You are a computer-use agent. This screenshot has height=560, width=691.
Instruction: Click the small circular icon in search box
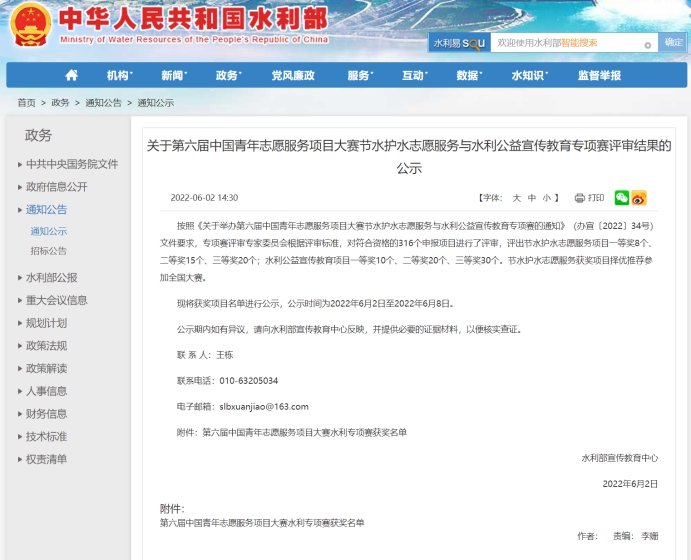(x=647, y=44)
